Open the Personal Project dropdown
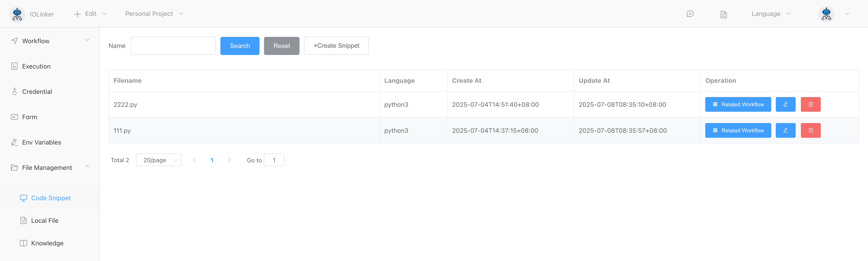Image resolution: width=868 pixels, height=261 pixels. coord(154,14)
